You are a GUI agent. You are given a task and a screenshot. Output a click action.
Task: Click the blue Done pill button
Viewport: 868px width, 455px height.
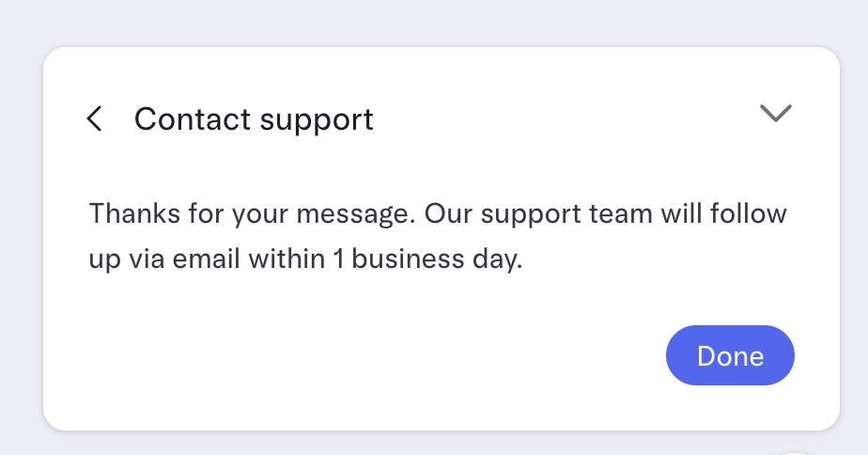730,355
